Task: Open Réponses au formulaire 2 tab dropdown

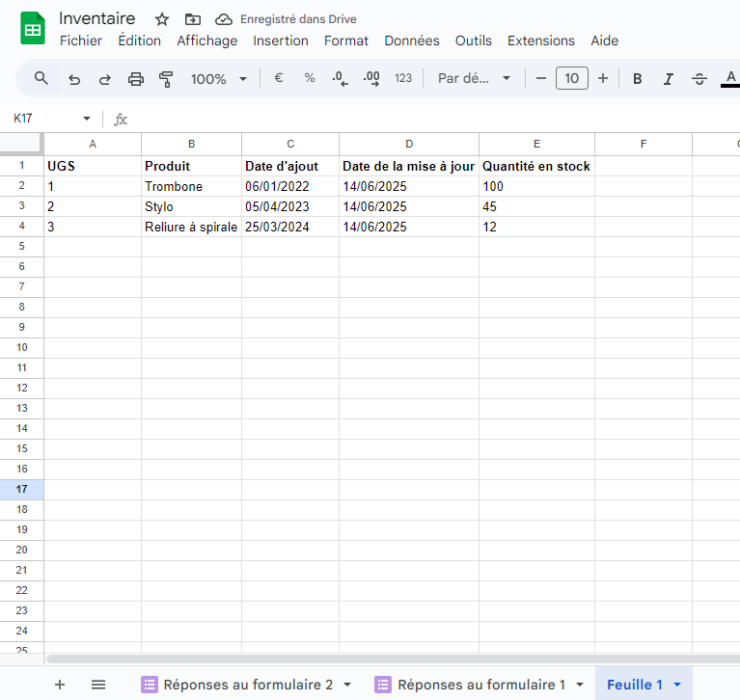Action: (347, 685)
